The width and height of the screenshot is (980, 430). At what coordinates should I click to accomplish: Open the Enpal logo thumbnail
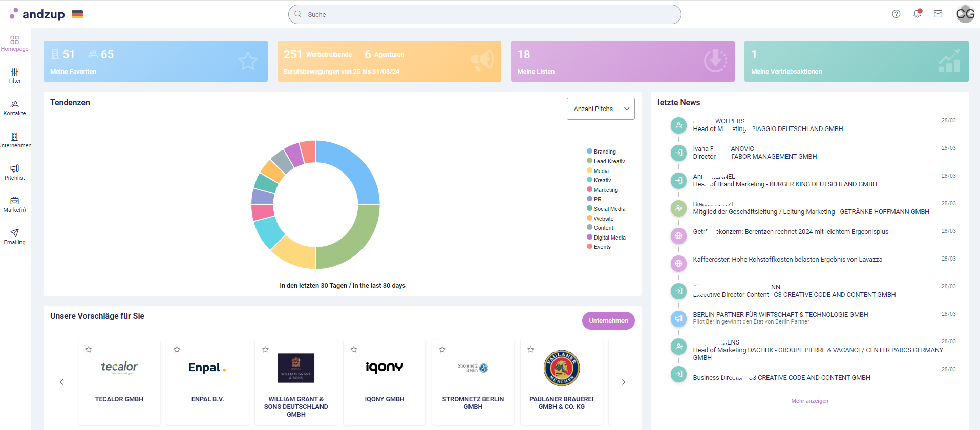click(207, 368)
